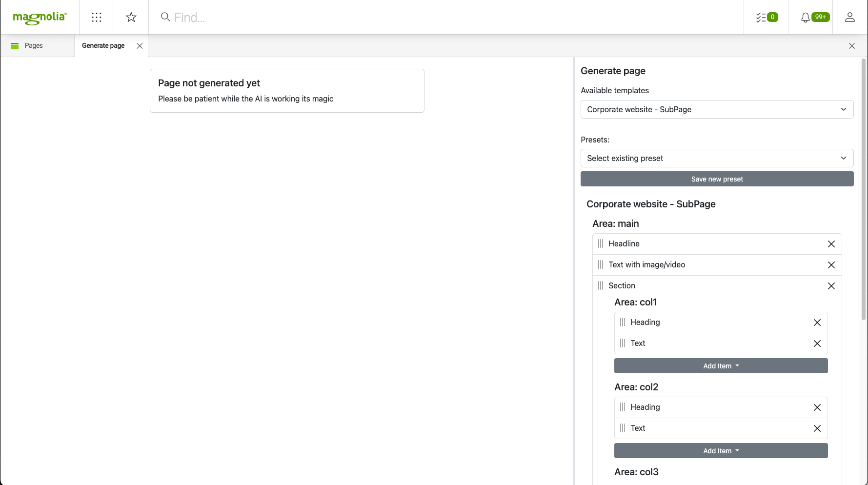The image size is (868, 485).
Task: Remove Text with image/video from main area
Action: coord(831,265)
